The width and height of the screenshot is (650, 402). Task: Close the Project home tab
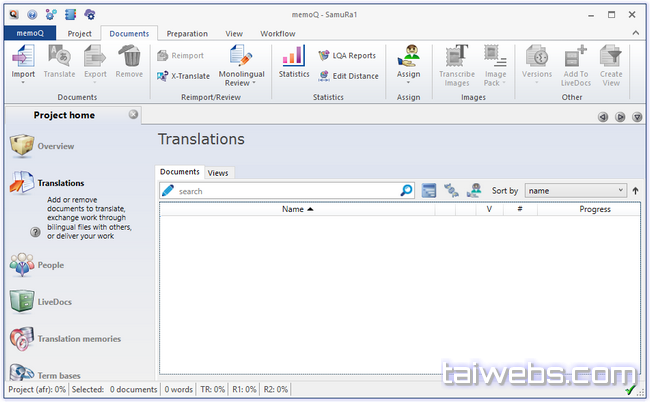(133, 114)
